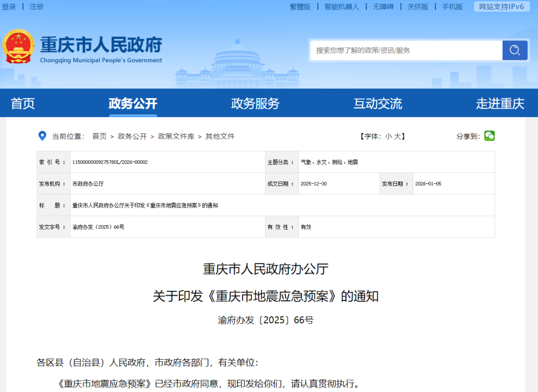
Task: Open the 手机版 mobile version
Action: [451, 6]
